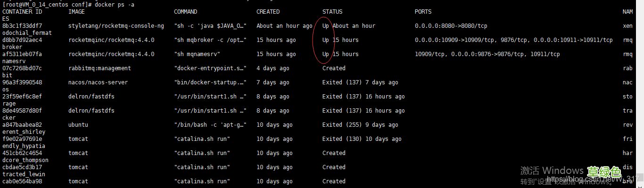Select container ID cbdae5cd3b17
The width and height of the screenshot is (644, 188).
pyautogui.click(x=22, y=167)
